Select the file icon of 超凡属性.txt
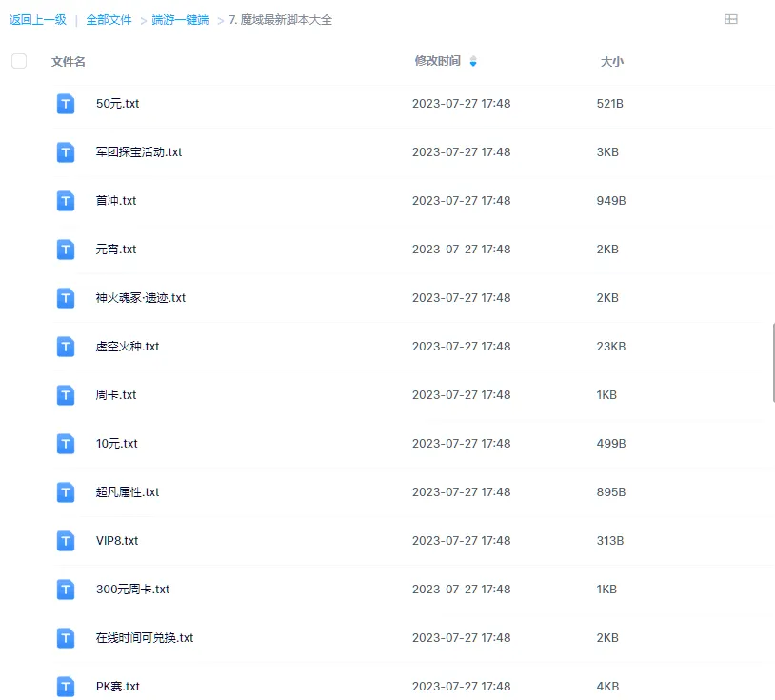 coord(66,492)
